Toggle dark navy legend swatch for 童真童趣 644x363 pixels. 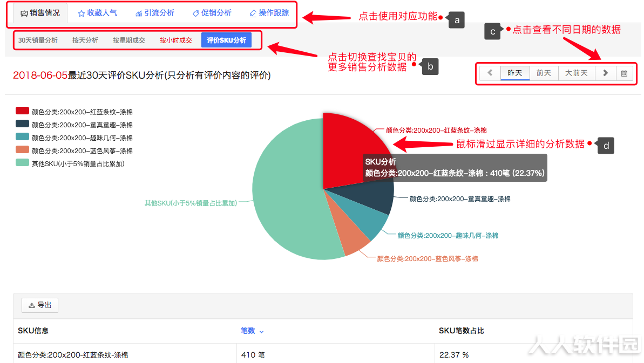click(22, 124)
